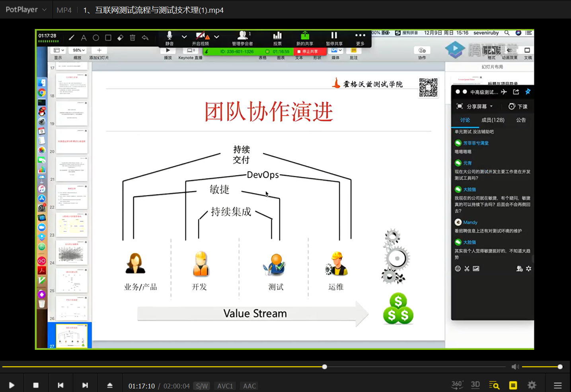Image resolution: width=571 pixels, height=392 pixels.
Task: Toggle the yellow subtitle panel icon
Action: (513, 385)
